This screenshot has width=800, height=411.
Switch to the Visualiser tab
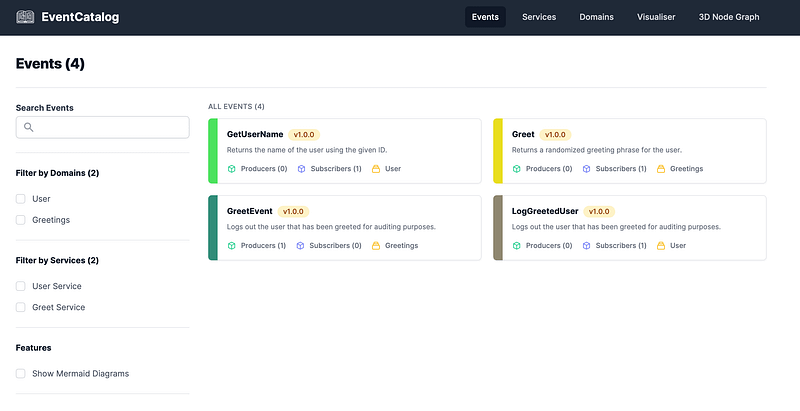(656, 17)
